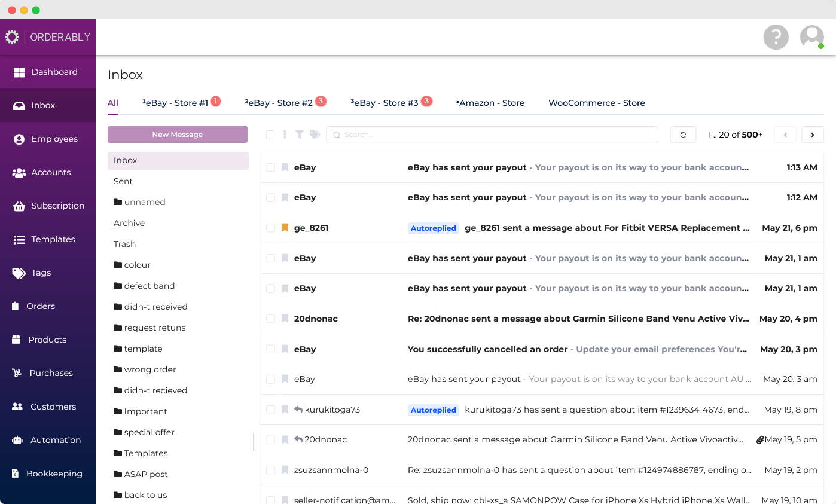The width and height of the screenshot is (836, 504).
Task: Open the Automation section
Action: click(48, 440)
